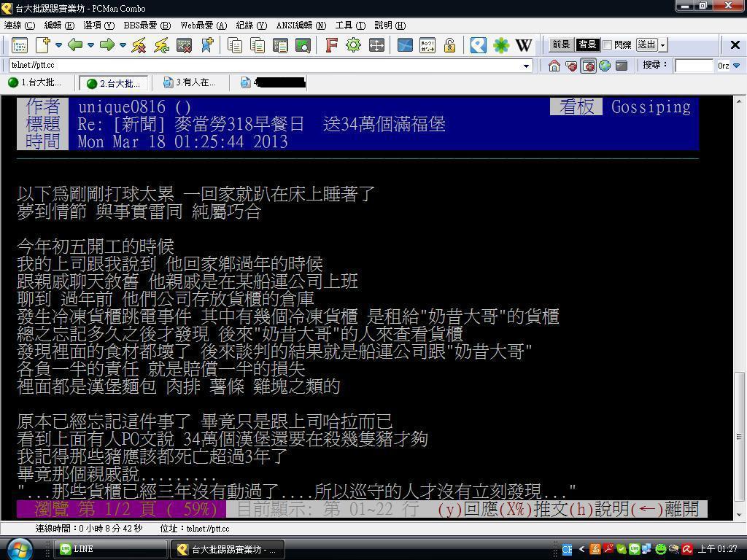
Task: Open the Windows Start button
Action: coord(20,549)
